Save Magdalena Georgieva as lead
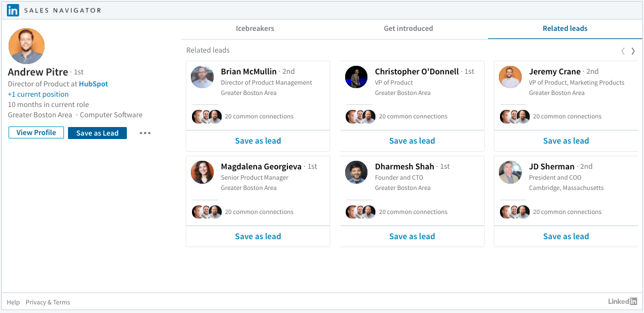The height and width of the screenshot is (313, 644). pos(258,236)
